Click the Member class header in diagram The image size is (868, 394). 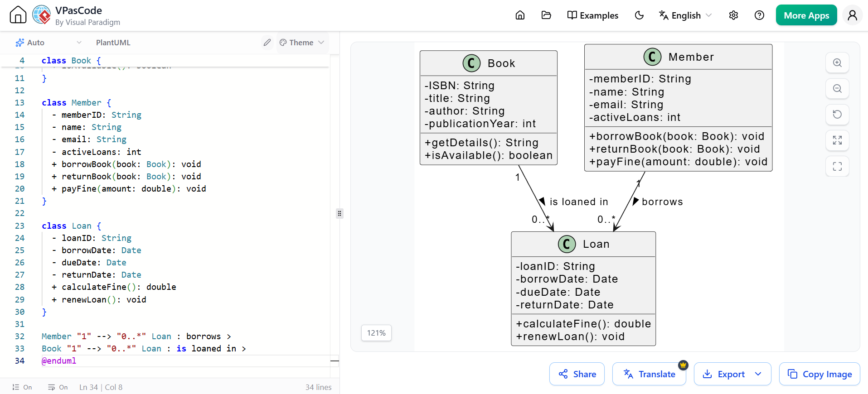pos(679,57)
